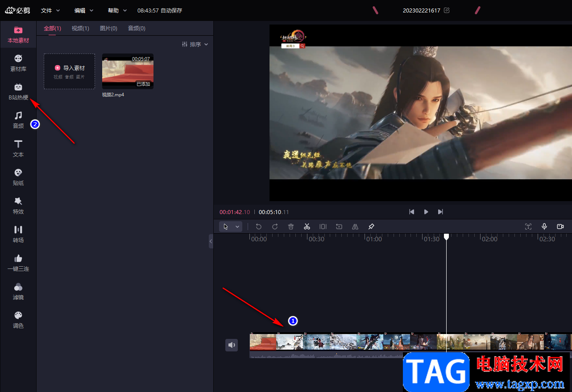The height and width of the screenshot is (392, 572).
Task: Collapse the media panel with side handle
Action: click(211, 241)
